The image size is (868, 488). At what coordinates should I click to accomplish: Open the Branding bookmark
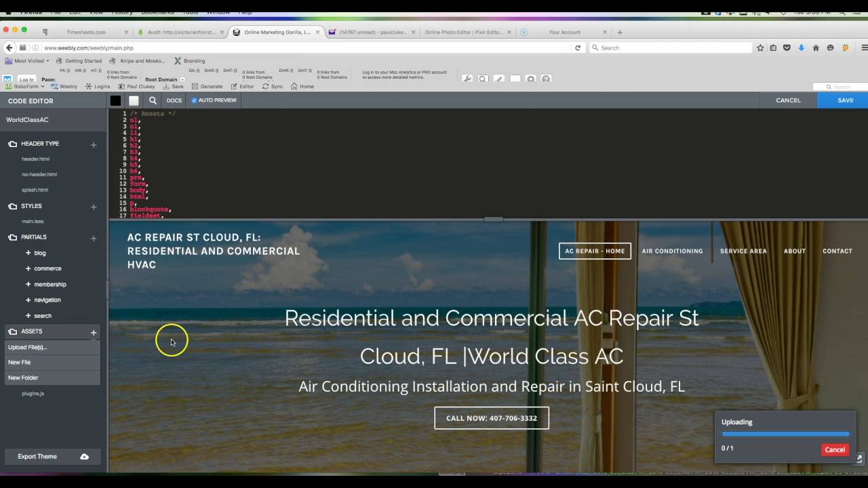pos(190,61)
